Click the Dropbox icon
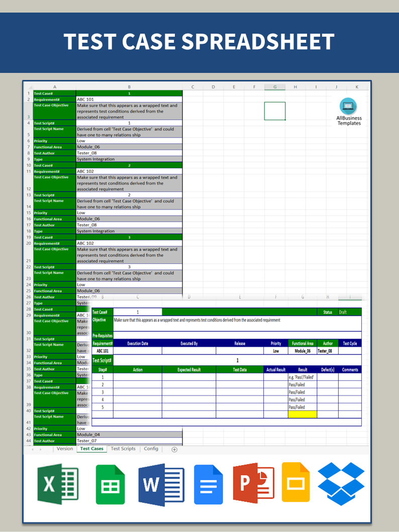 click(x=341, y=484)
